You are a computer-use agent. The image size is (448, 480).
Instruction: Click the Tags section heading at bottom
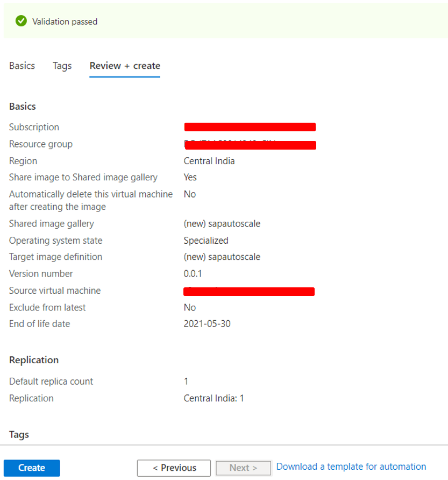tap(19, 435)
